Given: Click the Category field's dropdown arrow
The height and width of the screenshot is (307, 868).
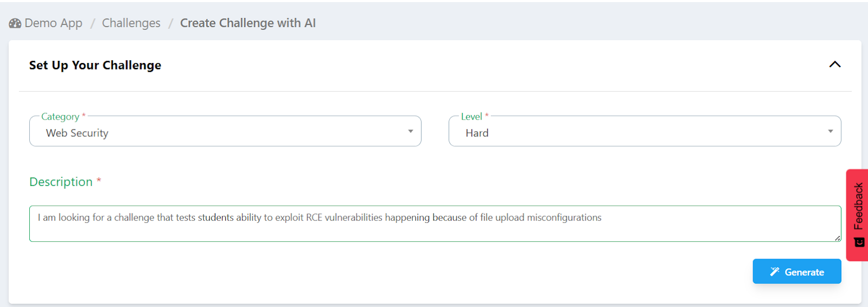Looking at the screenshot, I should (411, 131).
